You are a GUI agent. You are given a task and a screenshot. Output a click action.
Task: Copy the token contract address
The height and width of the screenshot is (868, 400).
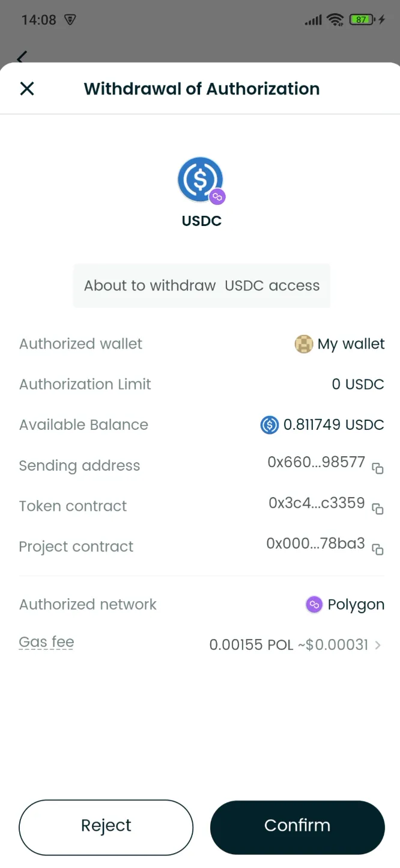[378, 510]
